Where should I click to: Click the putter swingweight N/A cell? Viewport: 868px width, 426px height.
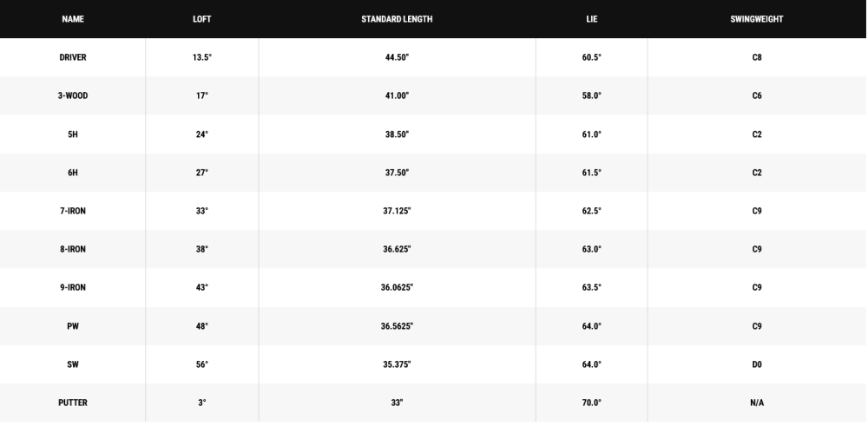tap(757, 403)
